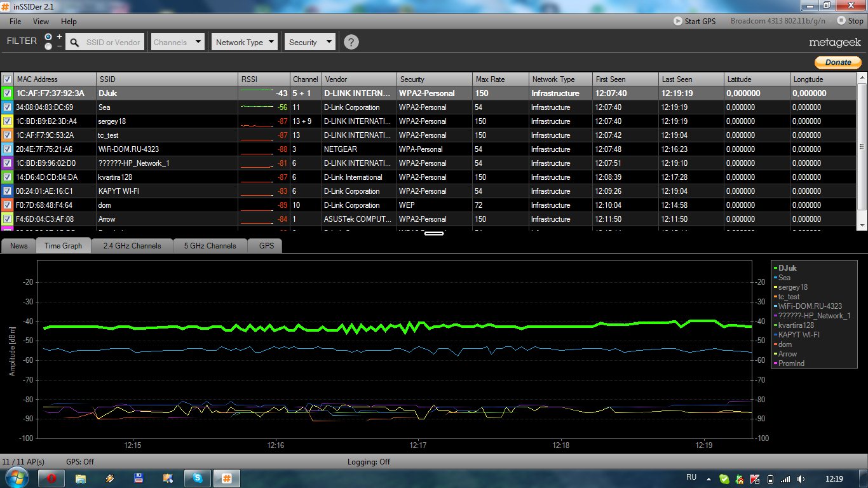Image resolution: width=868 pixels, height=488 pixels.
Task: Expand the Network Type filter dropdown
Action: pyautogui.click(x=245, y=43)
